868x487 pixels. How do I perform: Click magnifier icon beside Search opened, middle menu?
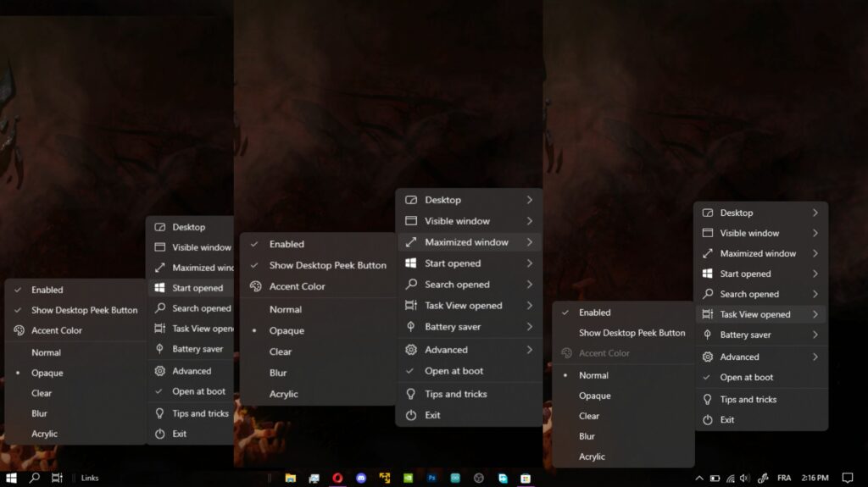(411, 284)
